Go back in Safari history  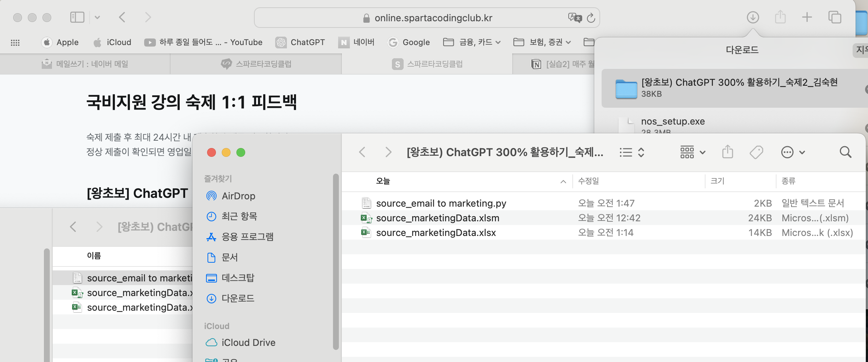click(122, 17)
